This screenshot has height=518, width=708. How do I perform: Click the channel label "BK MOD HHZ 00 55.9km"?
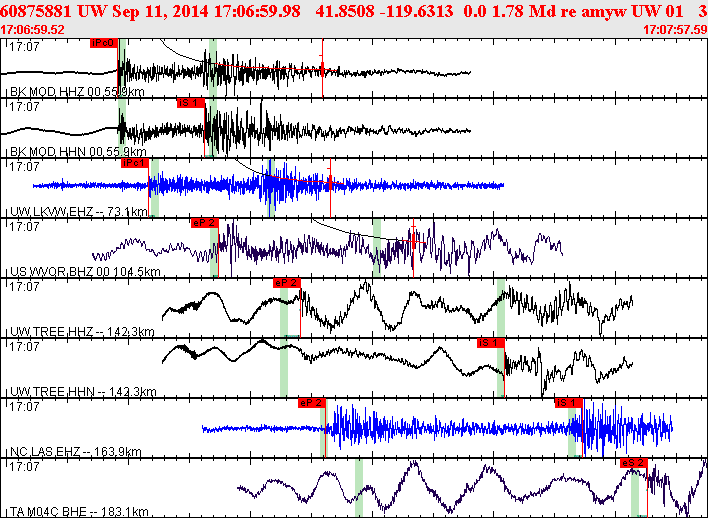(x=77, y=92)
